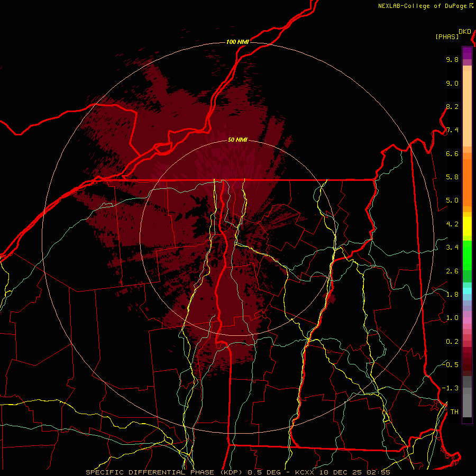Click the bright yellow swatch on the color bar

pyautogui.click(x=467, y=226)
